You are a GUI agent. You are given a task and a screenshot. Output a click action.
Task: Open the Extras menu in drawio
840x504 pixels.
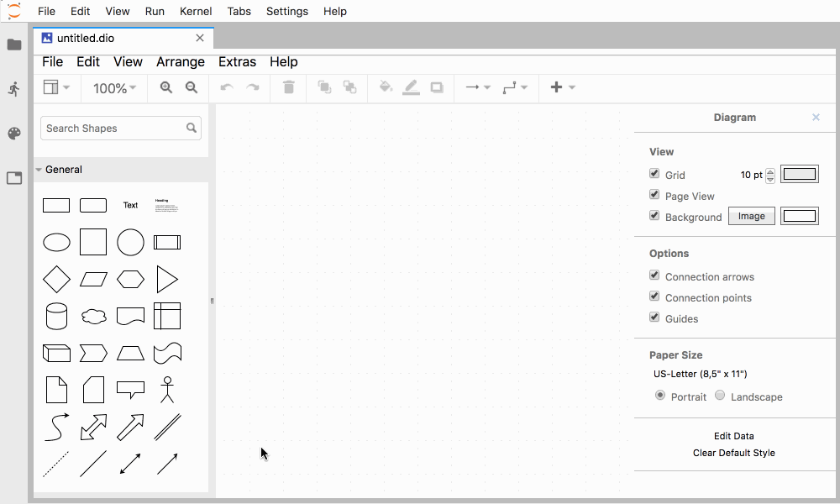point(237,61)
